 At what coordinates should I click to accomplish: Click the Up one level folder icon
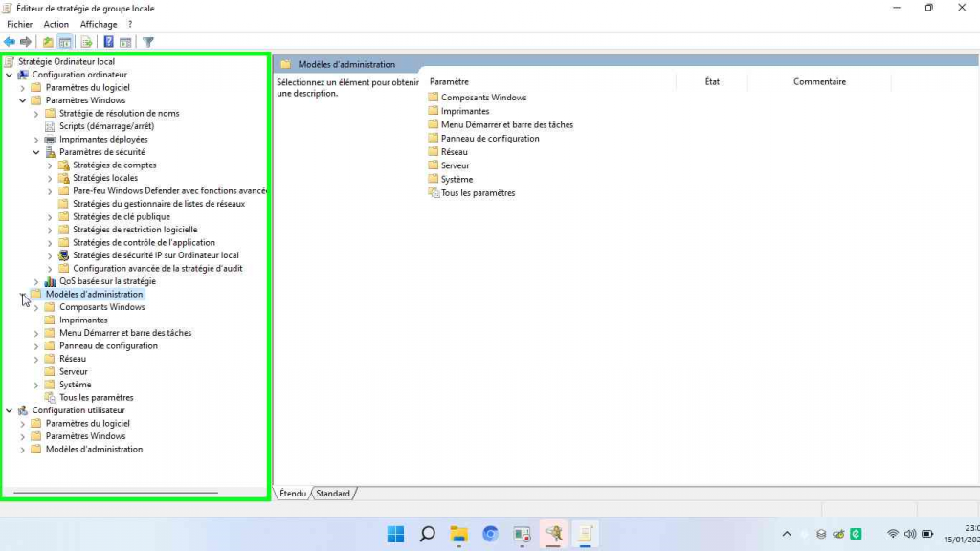pos(48,42)
